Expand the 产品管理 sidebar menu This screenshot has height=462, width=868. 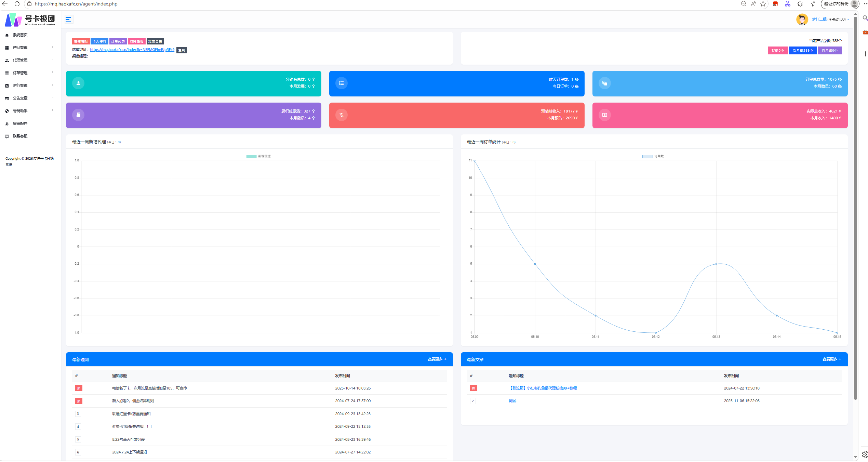(x=30, y=48)
